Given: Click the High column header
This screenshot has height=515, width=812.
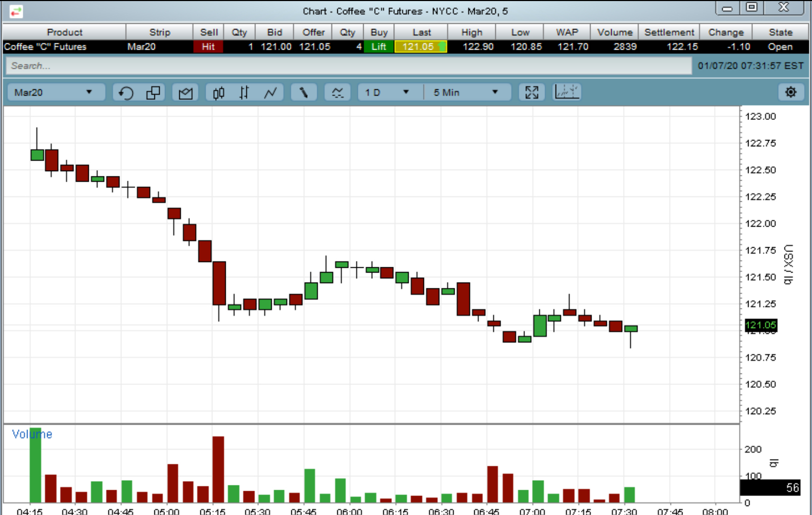Looking at the screenshot, I should click(472, 32).
